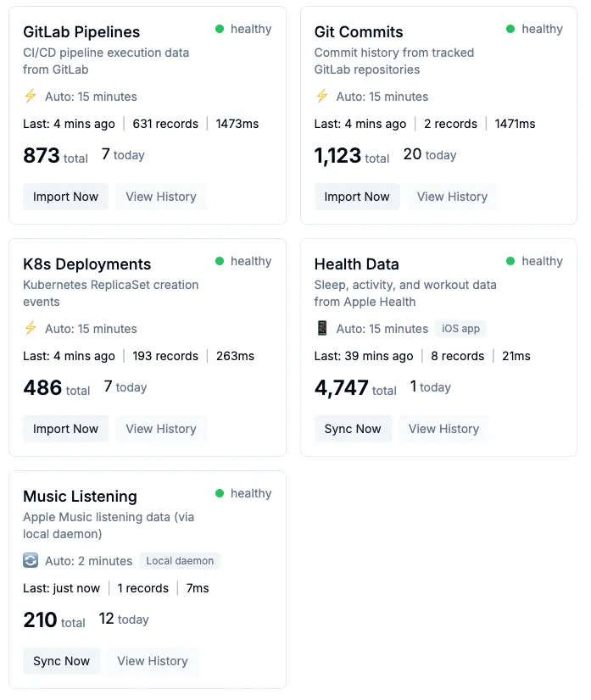Click the phone icon in Health Data
The width and height of the screenshot is (591, 700).
pyautogui.click(x=322, y=329)
